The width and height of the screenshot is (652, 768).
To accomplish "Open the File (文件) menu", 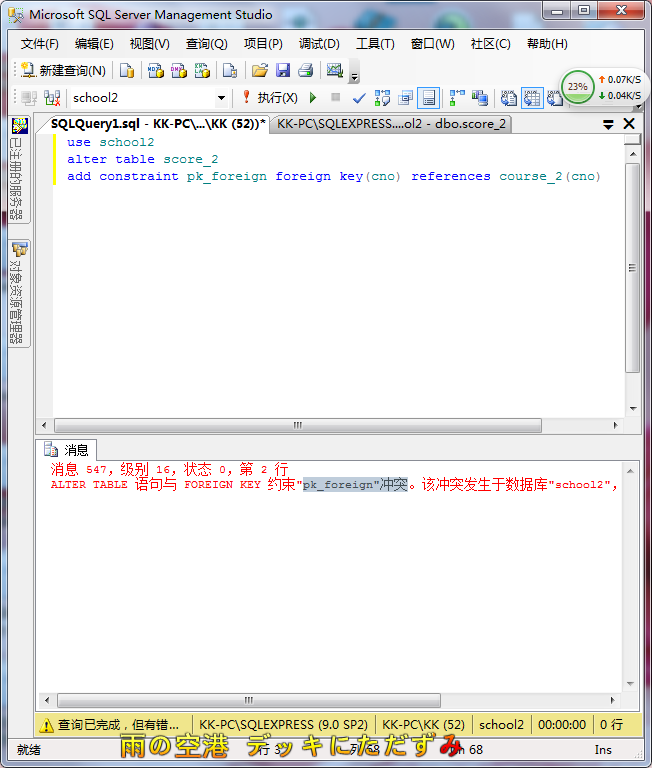I will [40, 44].
